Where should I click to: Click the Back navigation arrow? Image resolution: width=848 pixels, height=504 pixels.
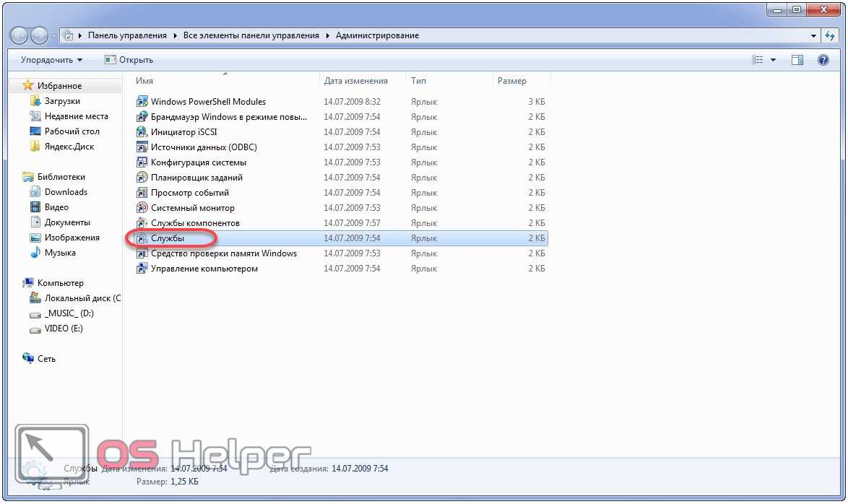pos(20,35)
